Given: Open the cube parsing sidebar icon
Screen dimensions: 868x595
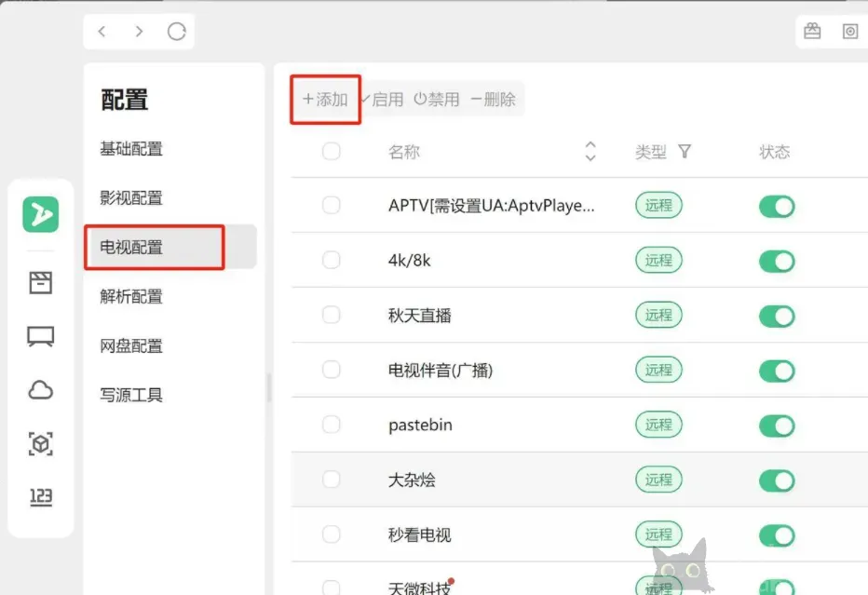Looking at the screenshot, I should pos(41,445).
